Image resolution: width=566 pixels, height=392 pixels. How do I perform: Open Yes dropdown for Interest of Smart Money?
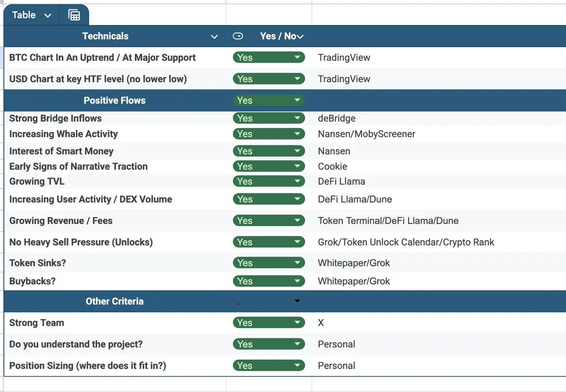tap(269, 151)
